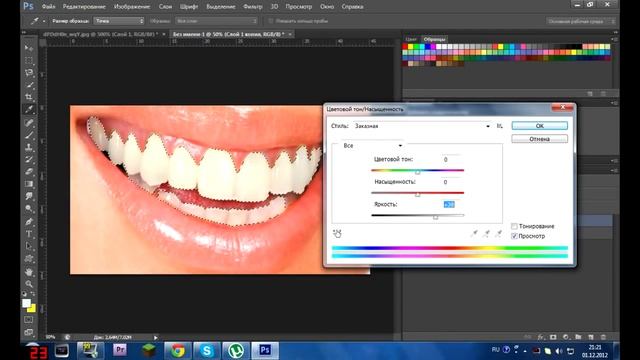The width and height of the screenshot is (640, 360).
Task: Open the tool preset picker arrow
Action: click(x=44, y=21)
